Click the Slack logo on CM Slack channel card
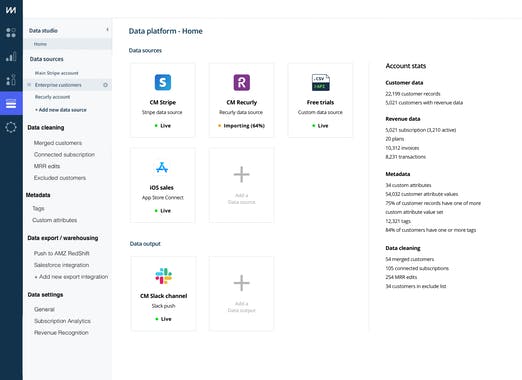Image resolution: width=522 pixels, height=380 pixels. (163, 276)
